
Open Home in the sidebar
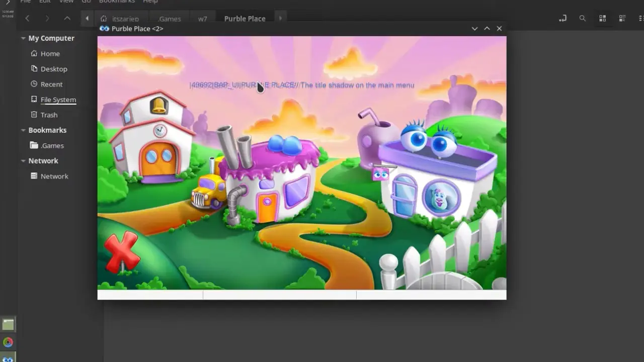pos(50,54)
